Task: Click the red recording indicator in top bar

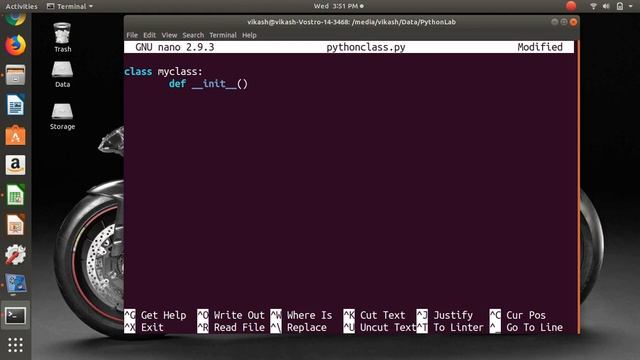Action: [571, 6]
